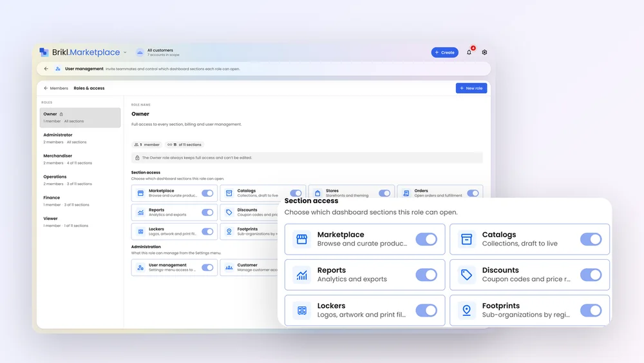Click the Orders icon
Image resolution: width=644 pixels, height=363 pixels.
(406, 193)
